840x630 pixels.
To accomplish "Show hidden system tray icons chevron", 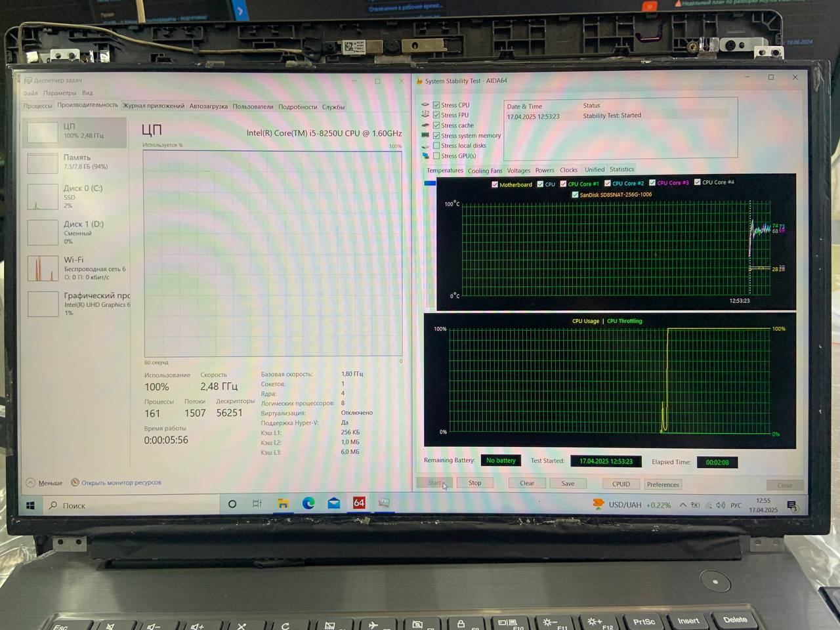I will click(x=683, y=505).
